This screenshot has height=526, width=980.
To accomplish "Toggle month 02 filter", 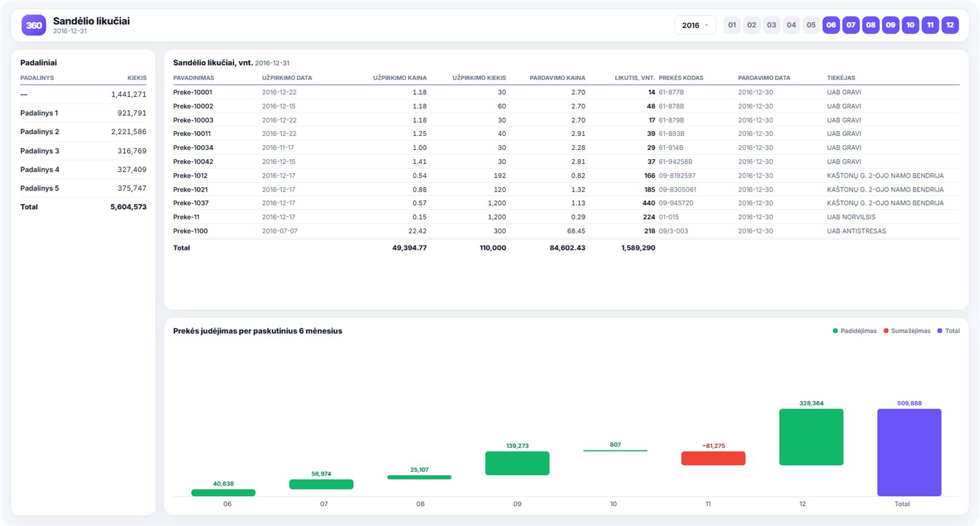I will pos(752,25).
